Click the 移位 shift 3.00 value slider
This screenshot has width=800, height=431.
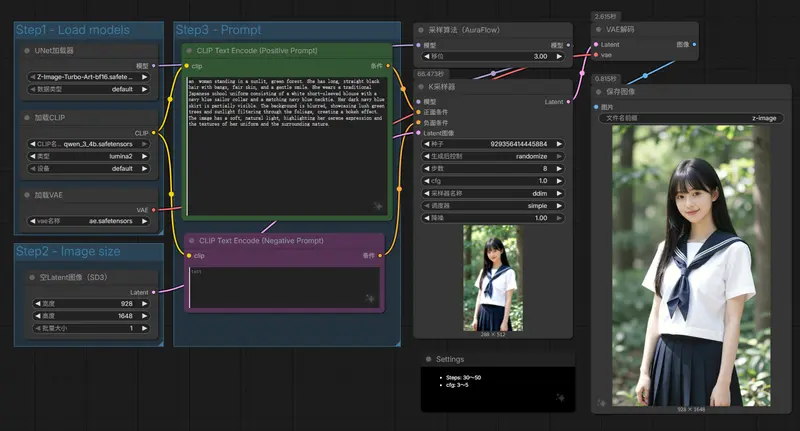pyautogui.click(x=492, y=57)
